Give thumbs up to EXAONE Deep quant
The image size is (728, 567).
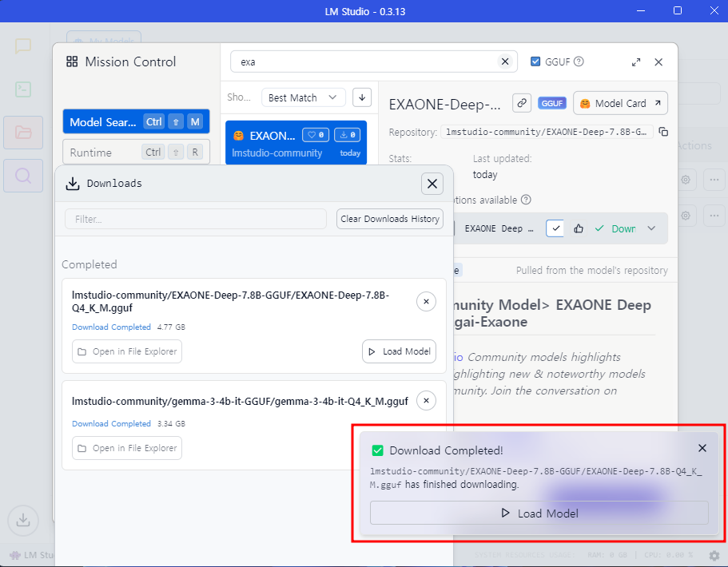[x=579, y=228]
